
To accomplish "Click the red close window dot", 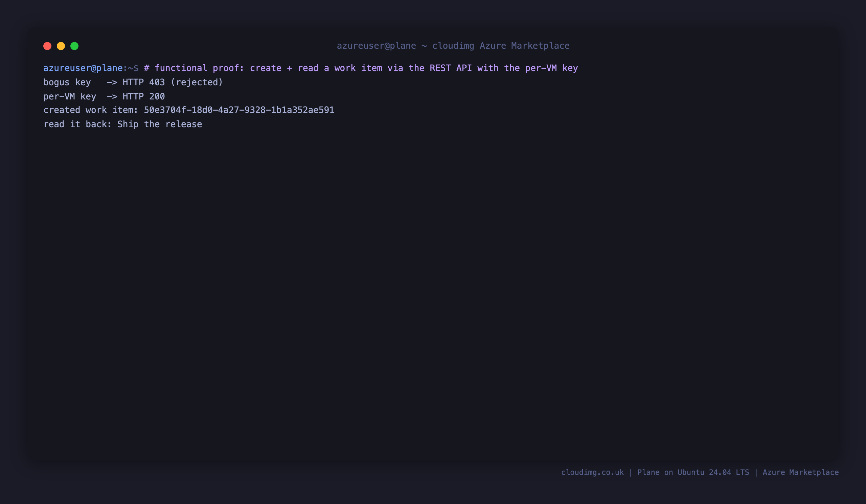I will pyautogui.click(x=47, y=46).
